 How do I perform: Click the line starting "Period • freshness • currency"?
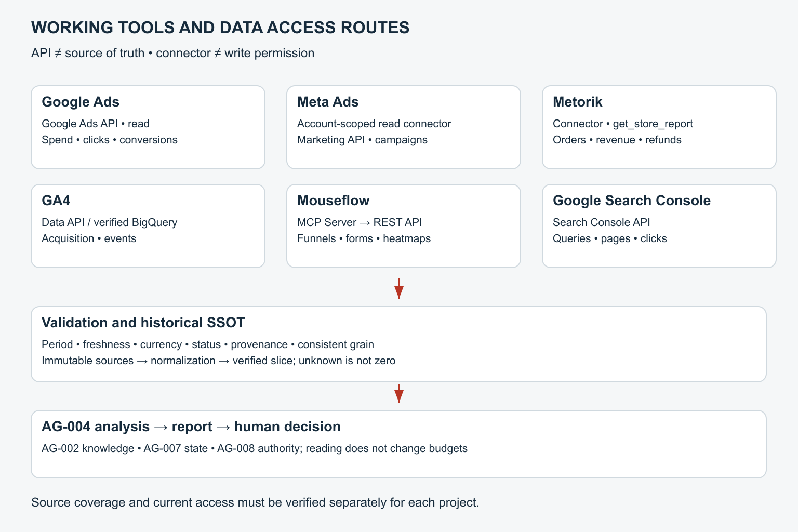208,344
